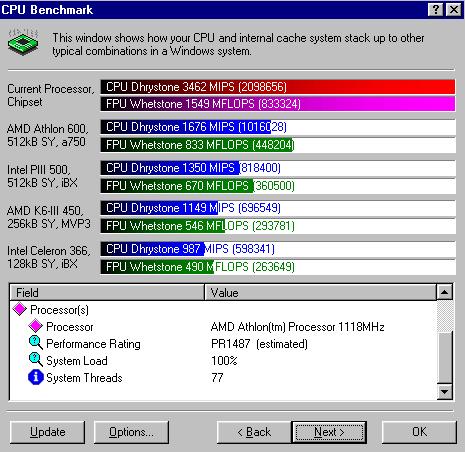Click the list scrollbar down arrow
Screen dimensions: 465x452
pos(444,391)
